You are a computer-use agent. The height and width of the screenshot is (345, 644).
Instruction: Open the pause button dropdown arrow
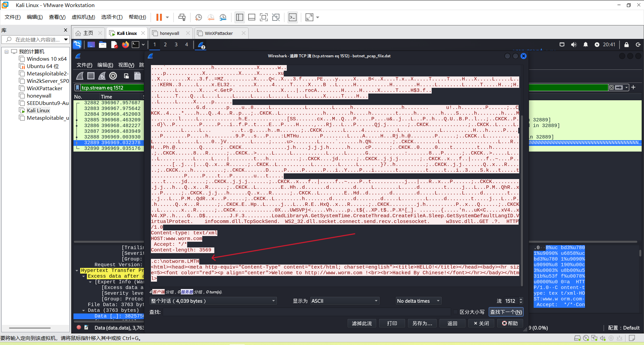[167, 17]
